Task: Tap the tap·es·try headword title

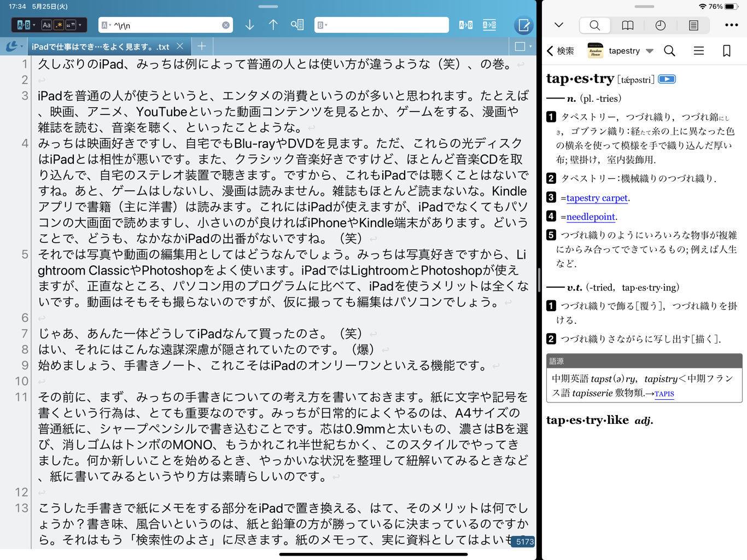Action: [580, 79]
